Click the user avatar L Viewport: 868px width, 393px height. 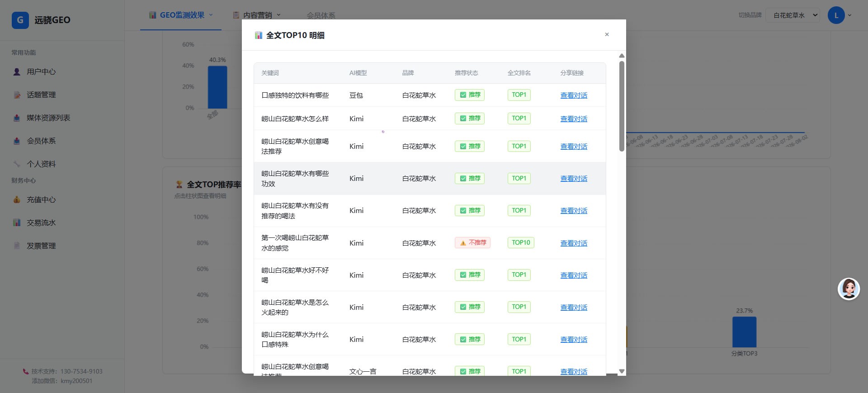[x=836, y=15]
